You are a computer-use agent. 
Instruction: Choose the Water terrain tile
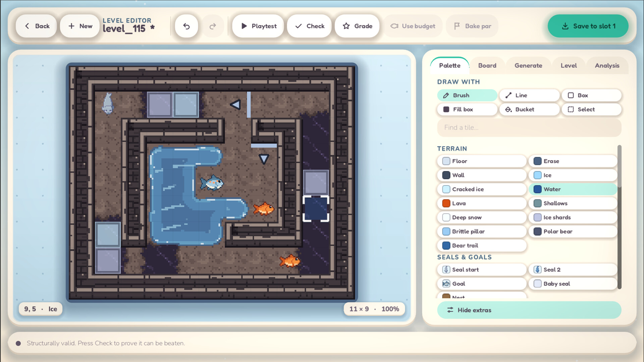click(x=573, y=189)
